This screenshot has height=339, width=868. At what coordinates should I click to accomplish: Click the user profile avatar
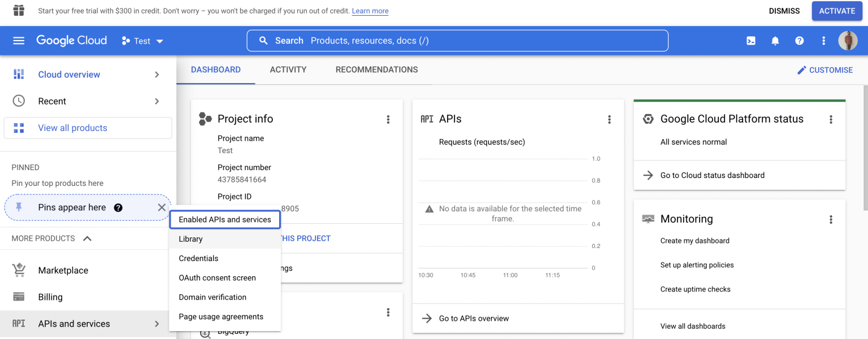tap(848, 41)
